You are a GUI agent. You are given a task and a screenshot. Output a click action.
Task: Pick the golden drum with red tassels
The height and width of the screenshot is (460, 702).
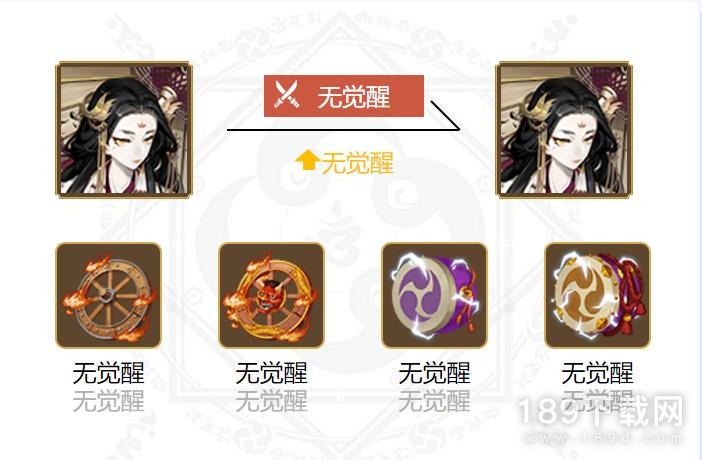pyautogui.click(x=597, y=295)
